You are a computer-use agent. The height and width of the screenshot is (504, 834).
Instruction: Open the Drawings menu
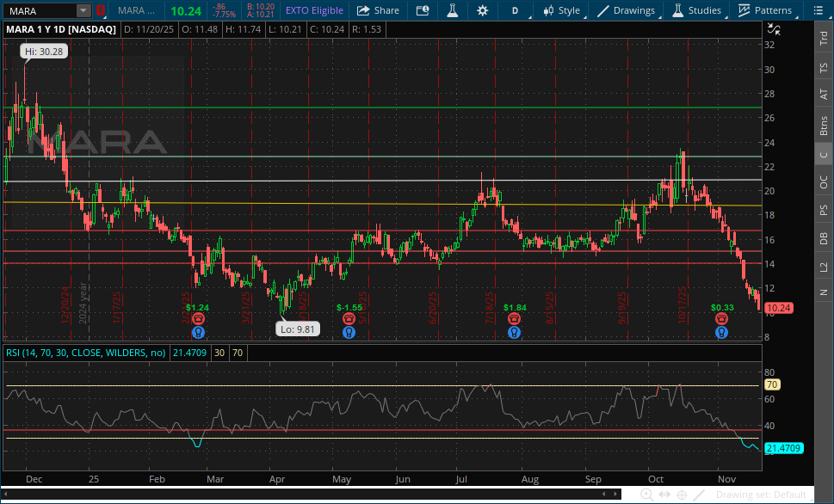[626, 10]
